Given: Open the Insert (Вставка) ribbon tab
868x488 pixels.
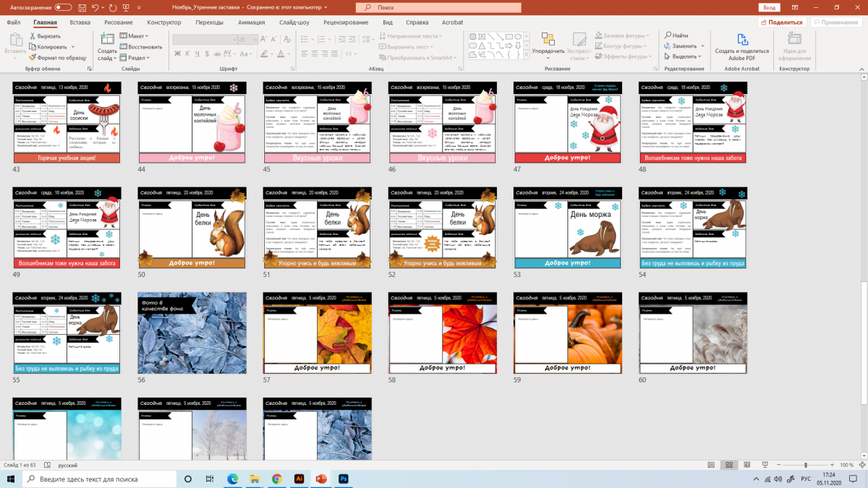Looking at the screenshot, I should pos(80,22).
